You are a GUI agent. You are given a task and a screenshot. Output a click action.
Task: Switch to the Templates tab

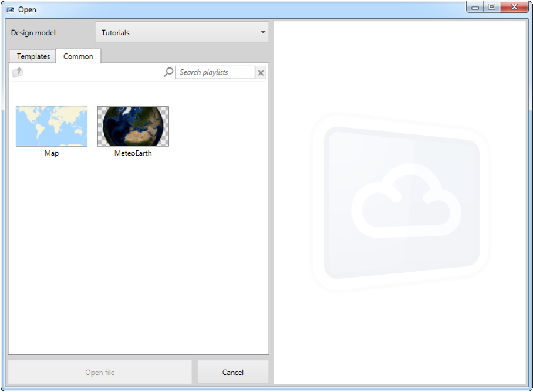33,56
